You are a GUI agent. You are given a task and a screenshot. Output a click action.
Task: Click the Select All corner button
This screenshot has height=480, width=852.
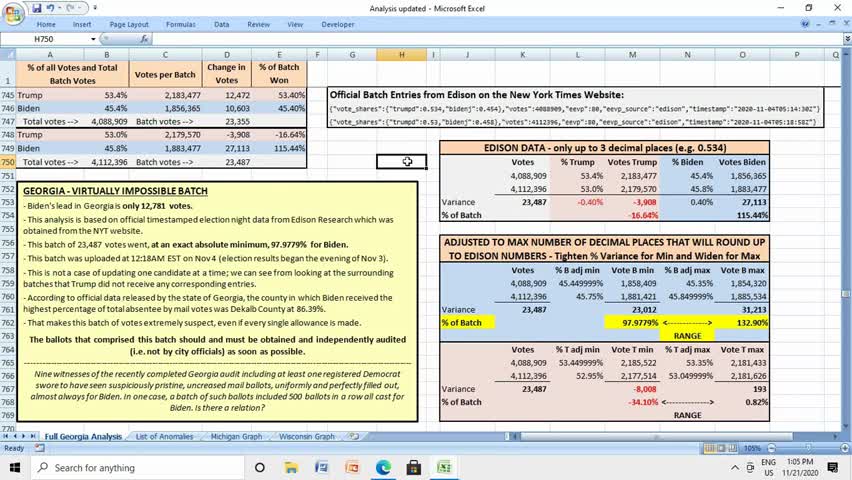[x=8, y=54]
